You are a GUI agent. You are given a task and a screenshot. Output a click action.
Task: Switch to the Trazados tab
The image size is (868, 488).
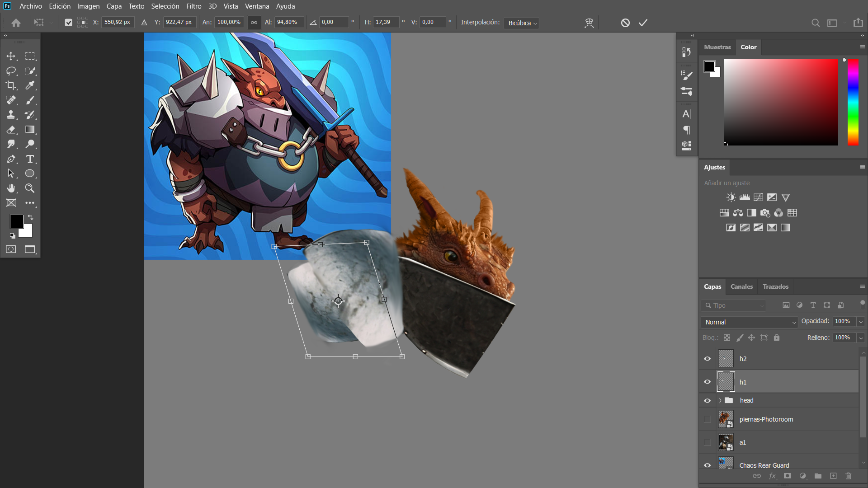pyautogui.click(x=775, y=286)
